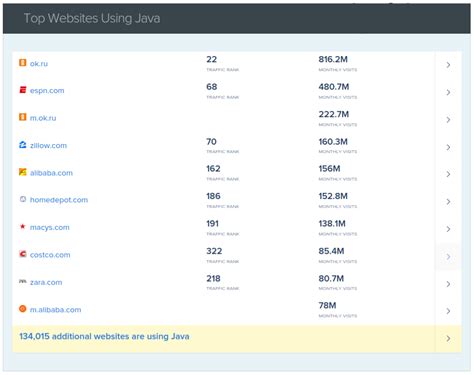Viewport: 474px width, 375px height.
Task: Click the macys.com red star favicon
Action: [22, 227]
